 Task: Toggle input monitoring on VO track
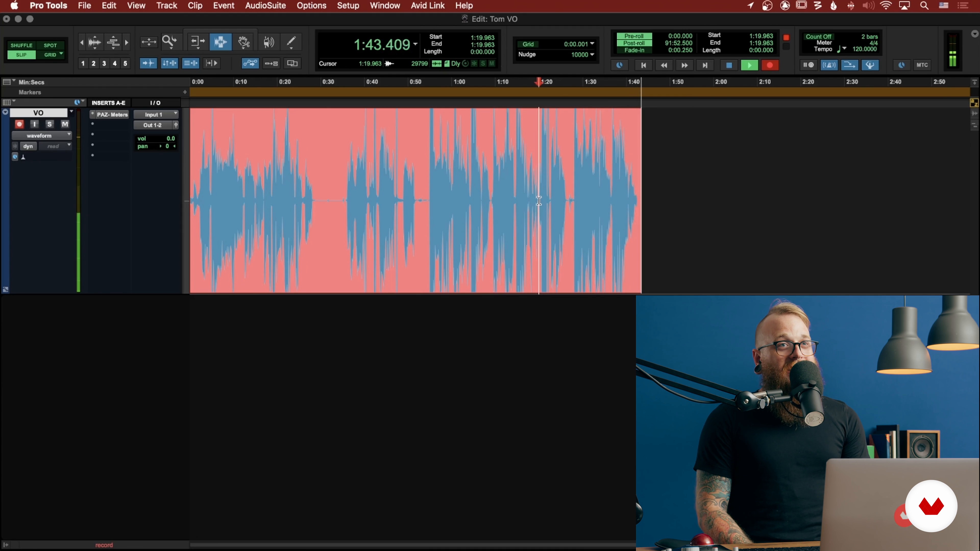(x=34, y=124)
